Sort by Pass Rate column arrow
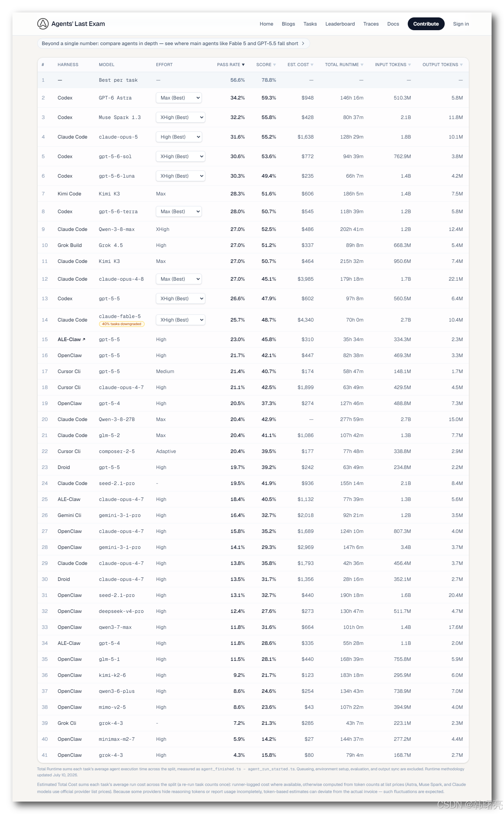The width and height of the screenshot is (504, 814). point(243,65)
